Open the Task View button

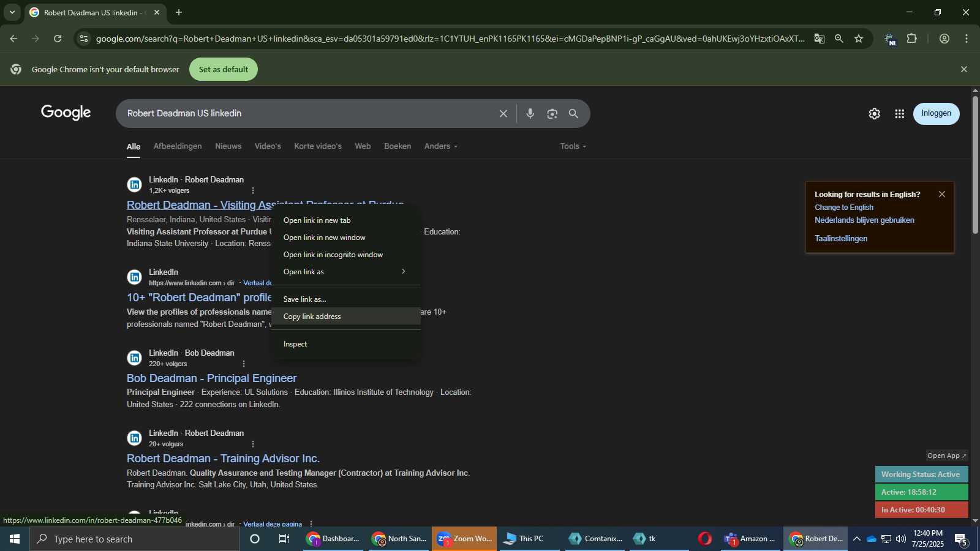tap(284, 539)
